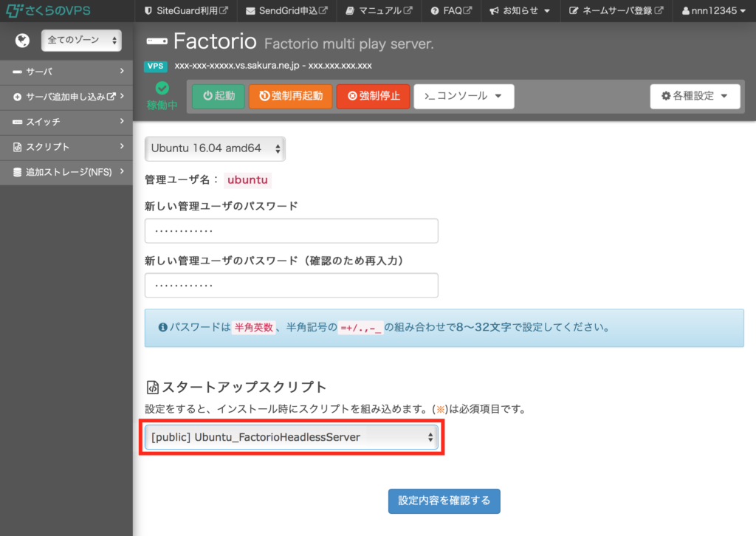
Task: Expand chevron on the スクリプト row
Action: [x=122, y=146]
